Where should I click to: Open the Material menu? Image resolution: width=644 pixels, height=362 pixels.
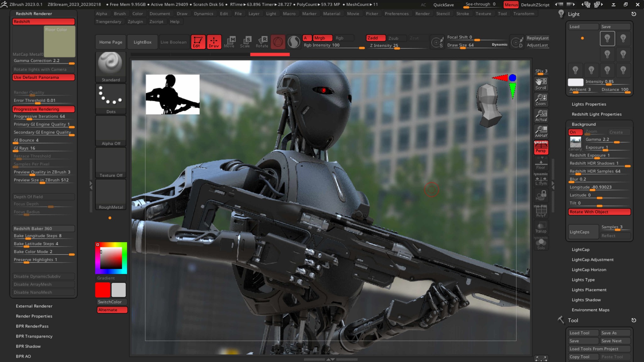[x=331, y=14]
